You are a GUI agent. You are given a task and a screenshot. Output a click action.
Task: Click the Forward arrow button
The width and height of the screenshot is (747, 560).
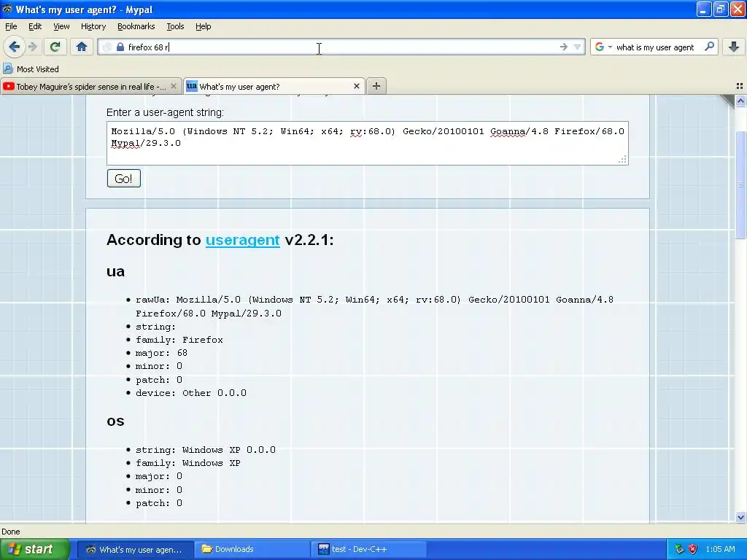pyautogui.click(x=32, y=47)
